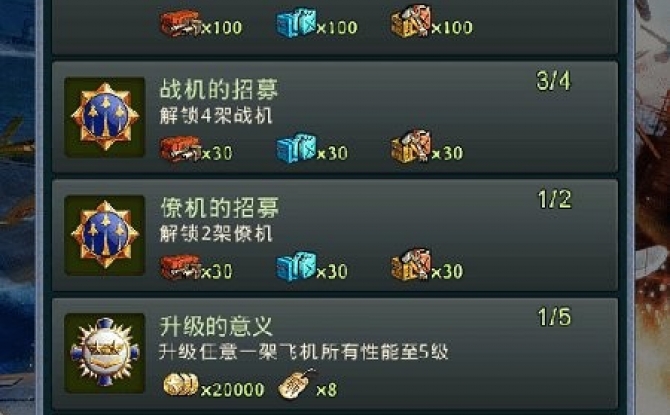Select blue crate reward in 战机的招募 row
The image size is (670, 415).
point(297,149)
